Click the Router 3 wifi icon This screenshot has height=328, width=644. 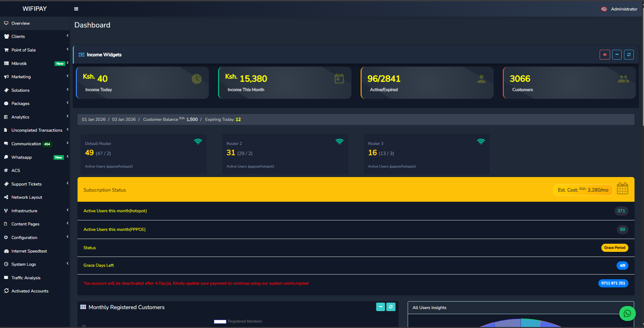pos(481,141)
